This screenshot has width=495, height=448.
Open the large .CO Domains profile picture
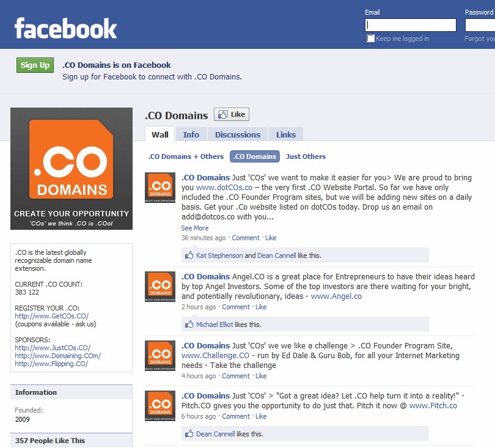click(71, 169)
